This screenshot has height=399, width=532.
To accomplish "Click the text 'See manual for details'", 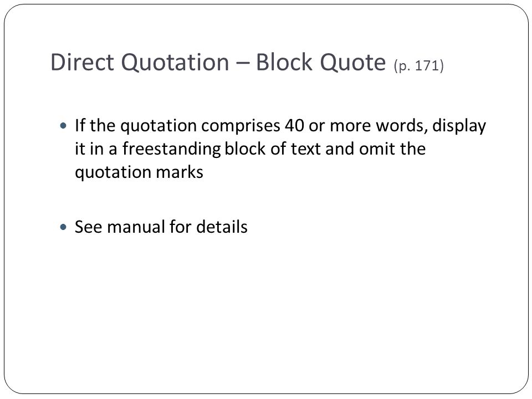I will (x=161, y=227).
